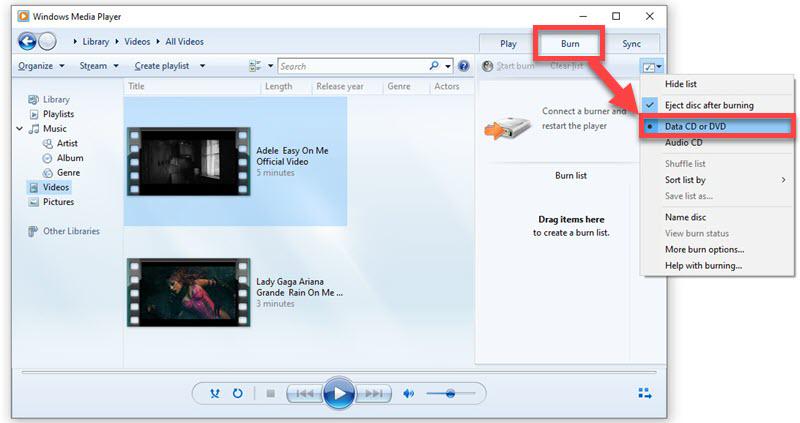Click the search magnifier icon
800x423 pixels.
[x=434, y=66]
